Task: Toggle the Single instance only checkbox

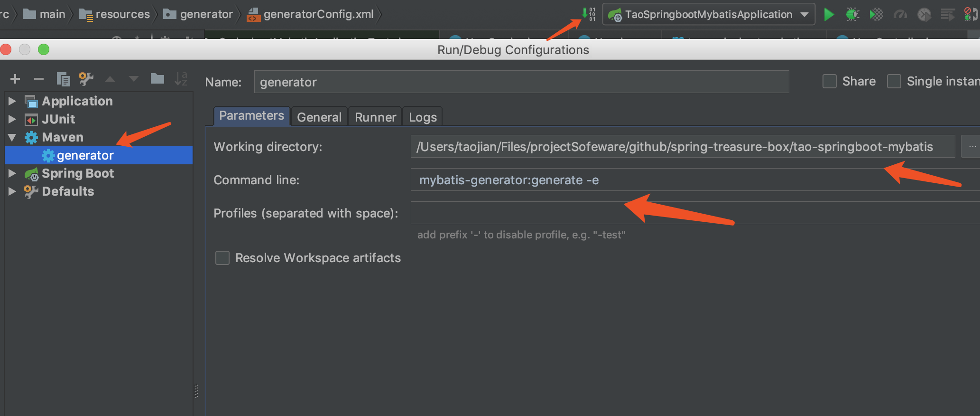Action: [x=894, y=81]
